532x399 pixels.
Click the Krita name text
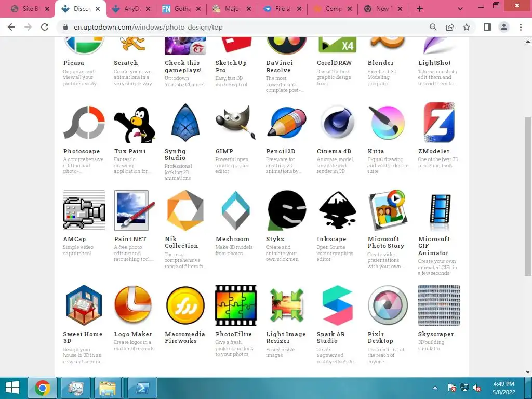pos(376,151)
